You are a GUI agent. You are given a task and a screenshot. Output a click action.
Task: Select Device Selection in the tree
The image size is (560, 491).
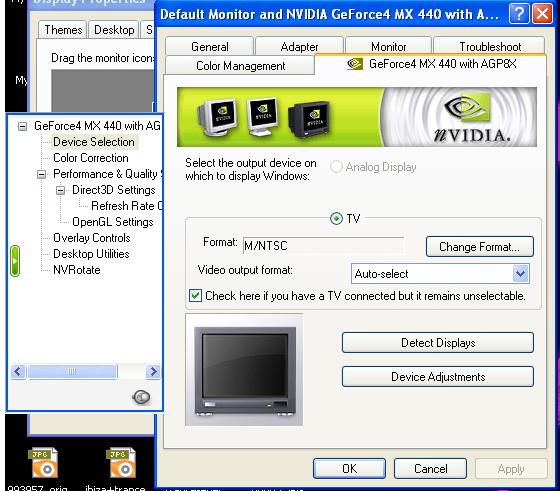[94, 142]
